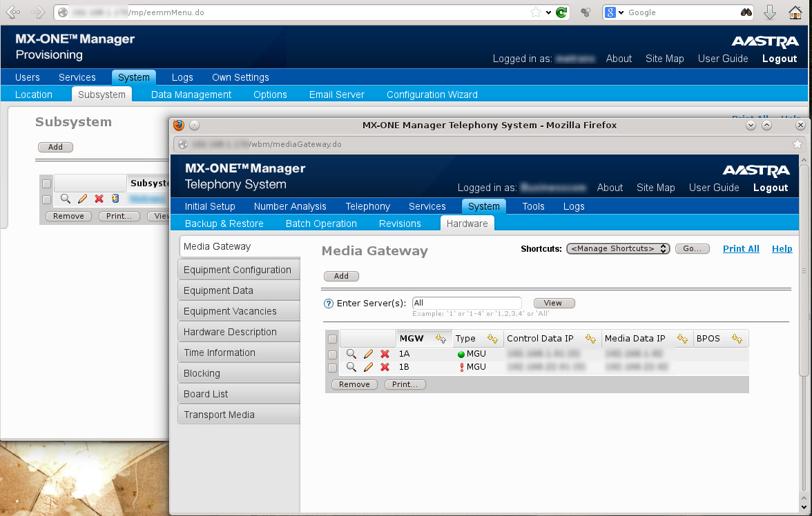The height and width of the screenshot is (516, 812).
Task: Tick the Subsystem table row checkbox
Action: coord(47,199)
